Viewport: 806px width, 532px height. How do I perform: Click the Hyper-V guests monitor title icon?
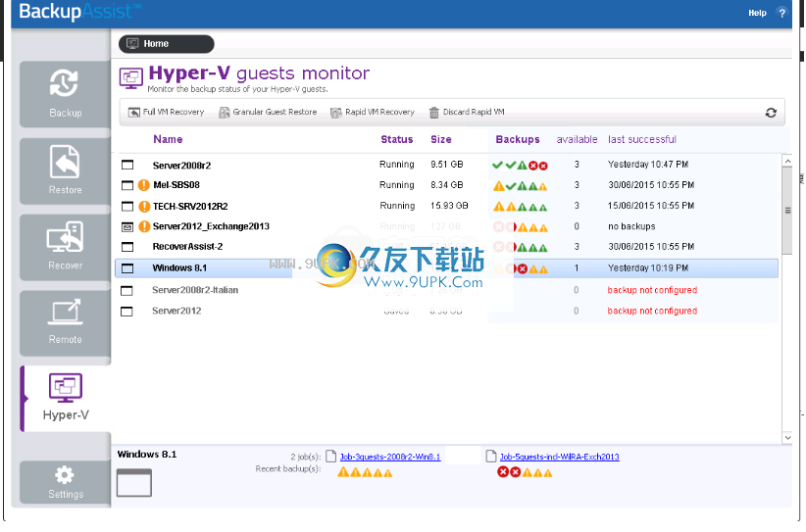(x=131, y=78)
